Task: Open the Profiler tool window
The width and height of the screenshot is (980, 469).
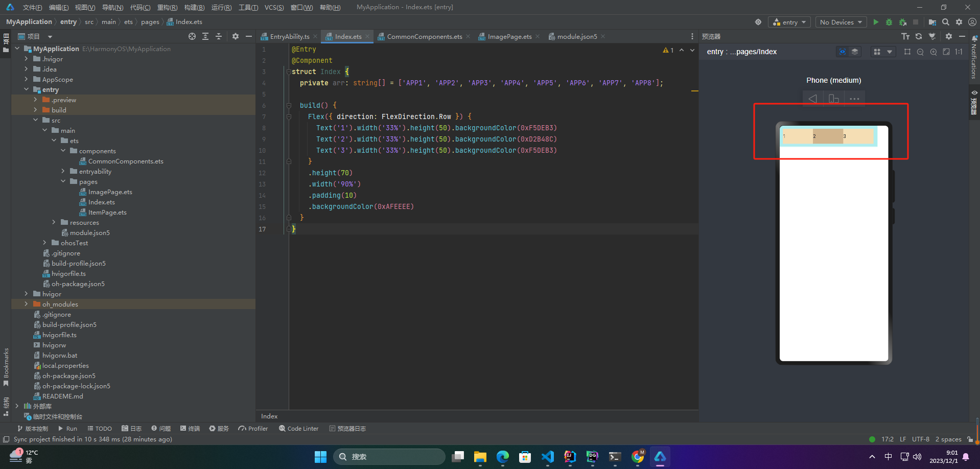Action: pyautogui.click(x=253, y=428)
